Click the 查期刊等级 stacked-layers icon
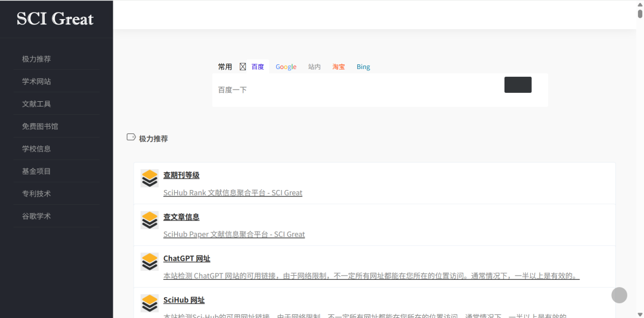Viewport: 644px width, 318px height. click(x=149, y=179)
